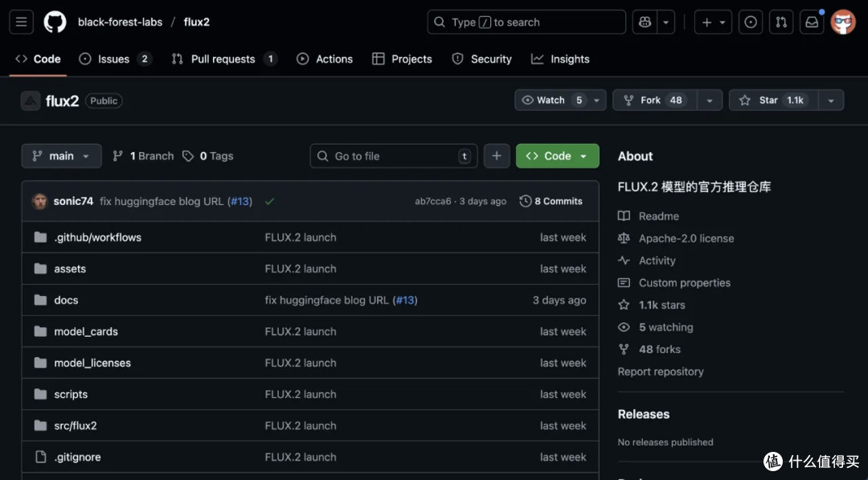
Task: Switch to the Code tab
Action: tap(39, 59)
